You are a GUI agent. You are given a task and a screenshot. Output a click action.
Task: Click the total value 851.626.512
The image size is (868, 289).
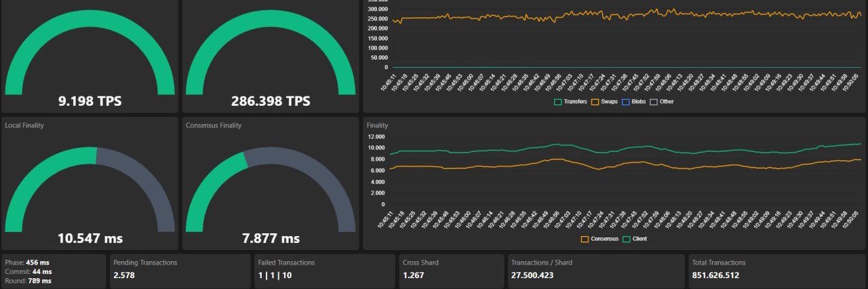tap(715, 275)
